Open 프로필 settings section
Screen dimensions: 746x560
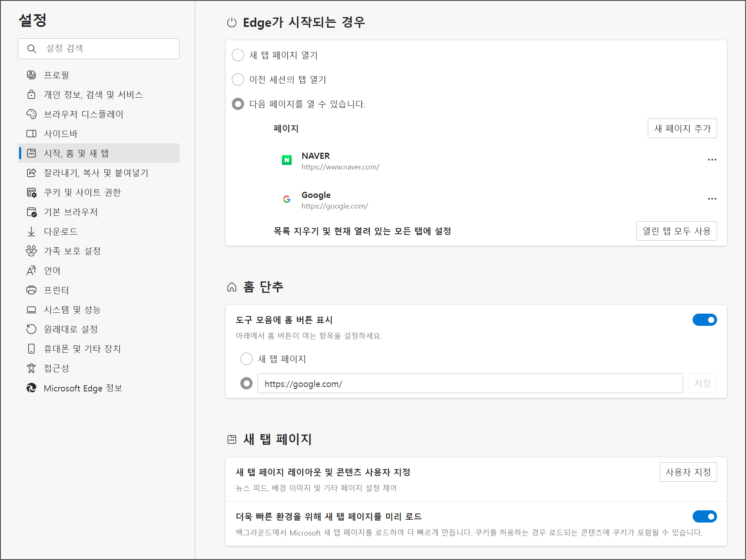99,75
